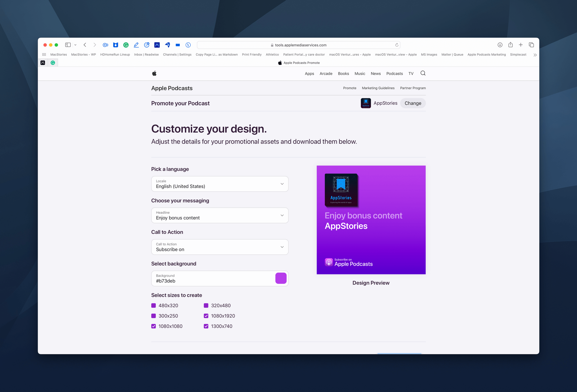
Task: Click the Change podcast button
Action: coord(413,103)
